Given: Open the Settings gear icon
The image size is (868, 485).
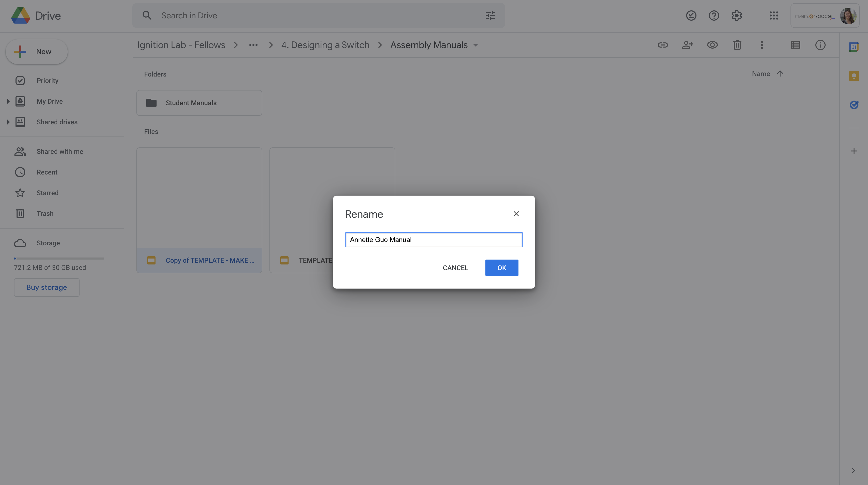Looking at the screenshot, I should [737, 16].
